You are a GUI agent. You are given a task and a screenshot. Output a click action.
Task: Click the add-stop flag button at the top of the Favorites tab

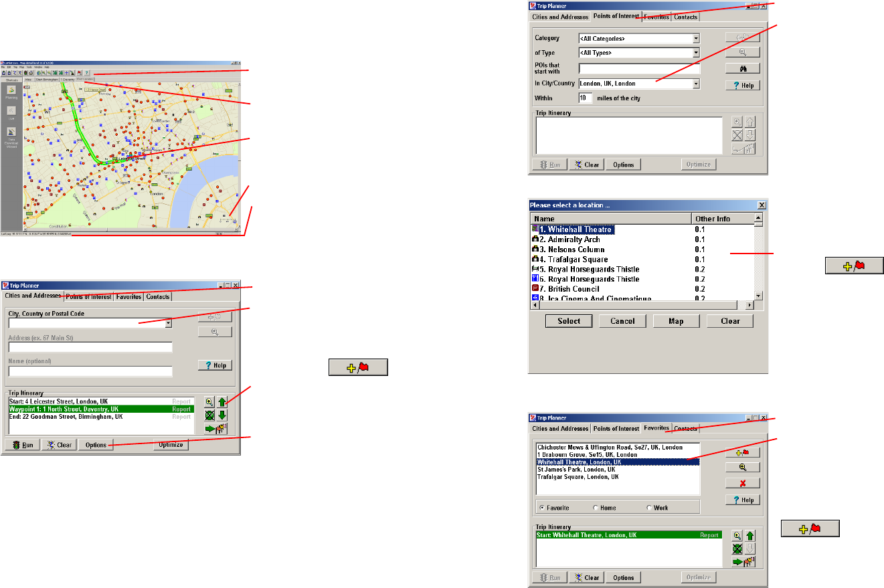pos(743,452)
